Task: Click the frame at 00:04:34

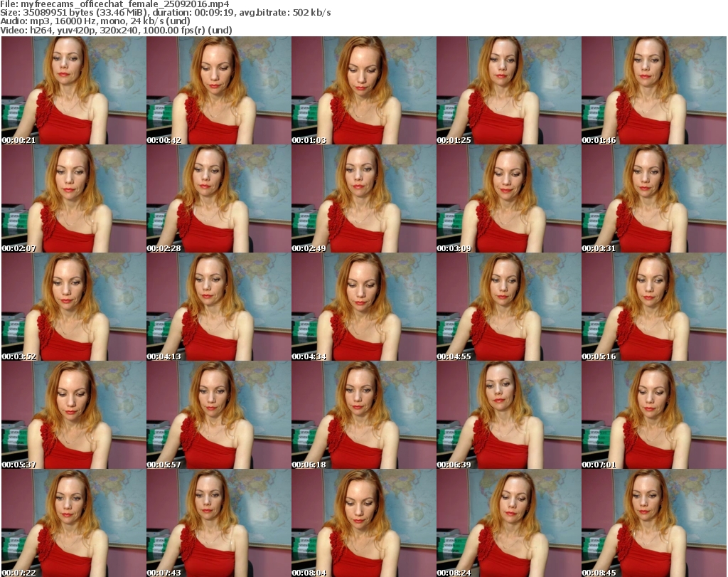Action: tap(363, 307)
